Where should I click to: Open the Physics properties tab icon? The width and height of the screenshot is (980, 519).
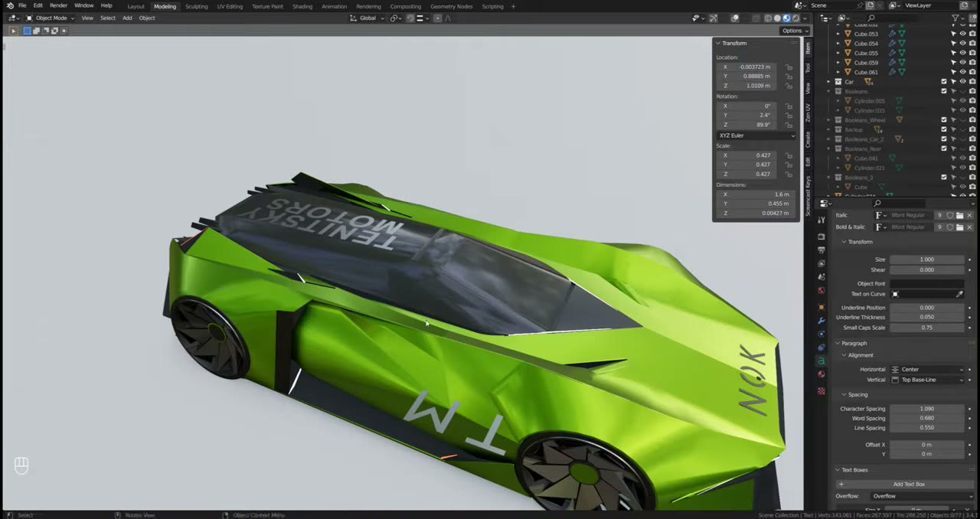coord(822,334)
